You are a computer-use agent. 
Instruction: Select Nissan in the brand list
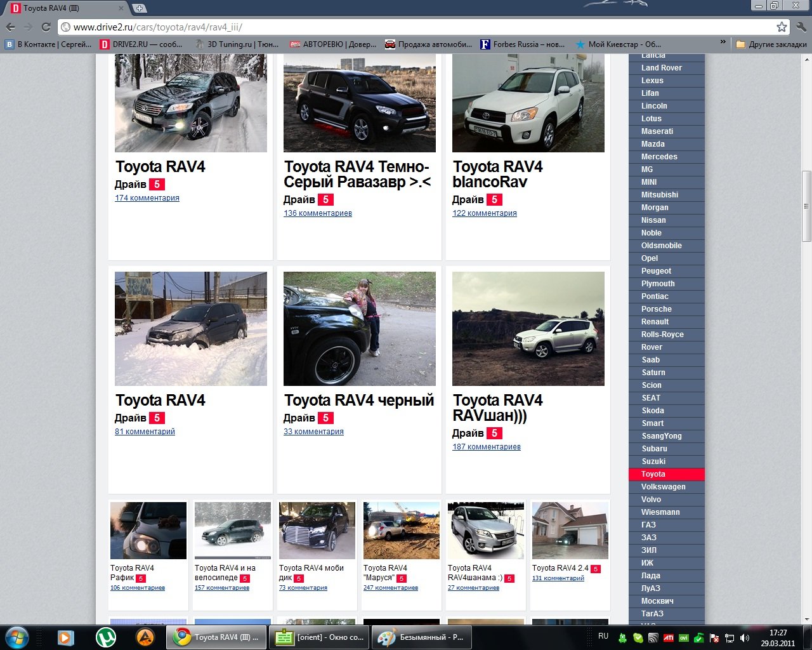(x=667, y=220)
